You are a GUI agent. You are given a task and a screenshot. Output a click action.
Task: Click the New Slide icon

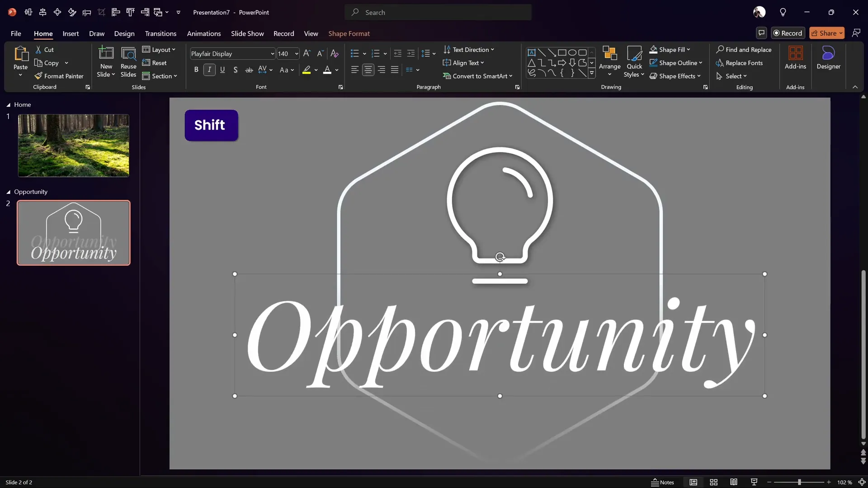point(106,53)
